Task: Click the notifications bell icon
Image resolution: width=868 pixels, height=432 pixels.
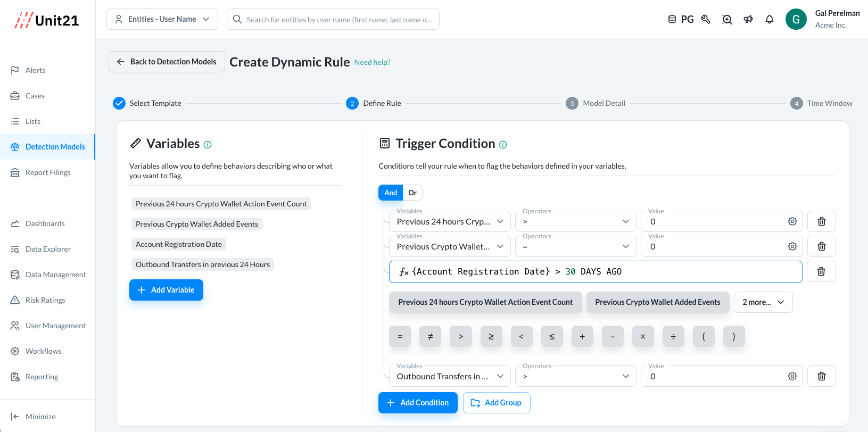Action: 769,20
